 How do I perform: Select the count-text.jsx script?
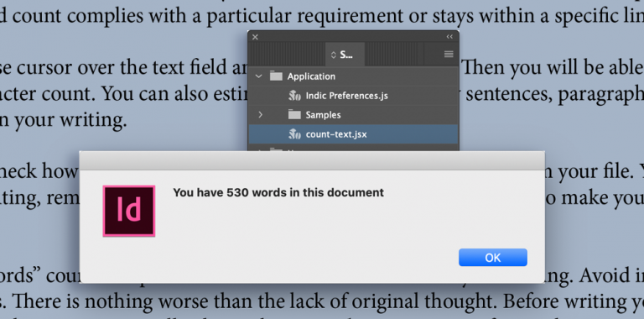(x=353, y=134)
